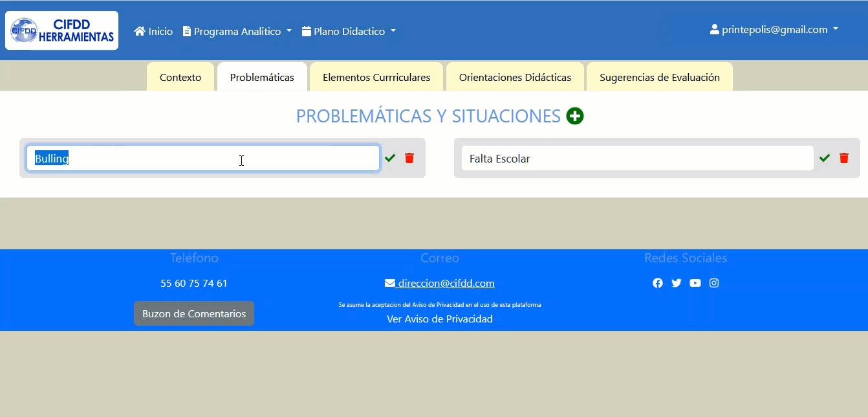Click the CIFDD Herramientas logo
The width and height of the screenshot is (868, 417).
(x=62, y=30)
